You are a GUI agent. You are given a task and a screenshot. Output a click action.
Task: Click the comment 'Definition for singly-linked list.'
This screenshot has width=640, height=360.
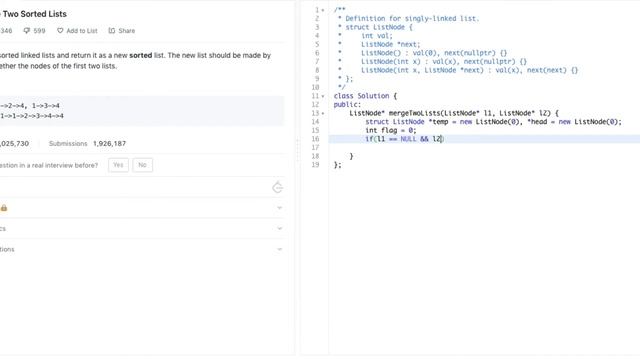tap(412, 18)
